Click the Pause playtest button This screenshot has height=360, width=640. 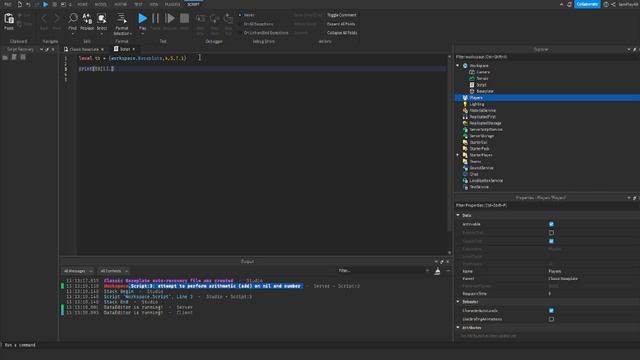(x=156, y=18)
